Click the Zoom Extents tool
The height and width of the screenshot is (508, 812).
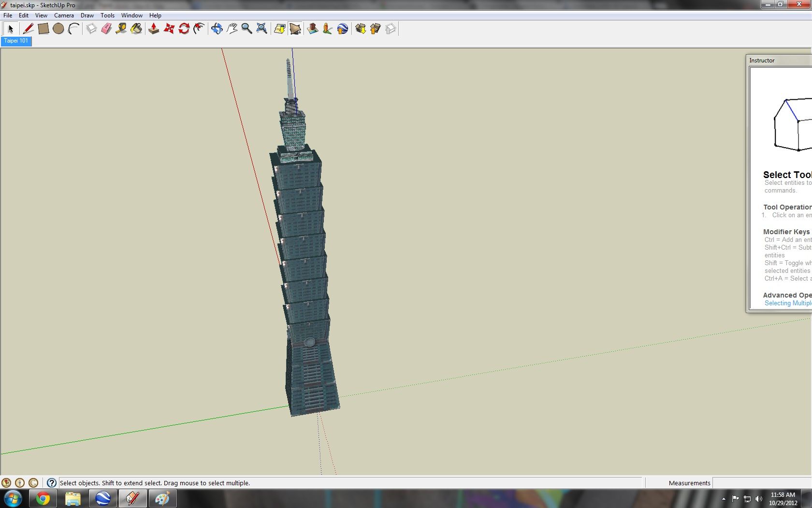point(261,29)
